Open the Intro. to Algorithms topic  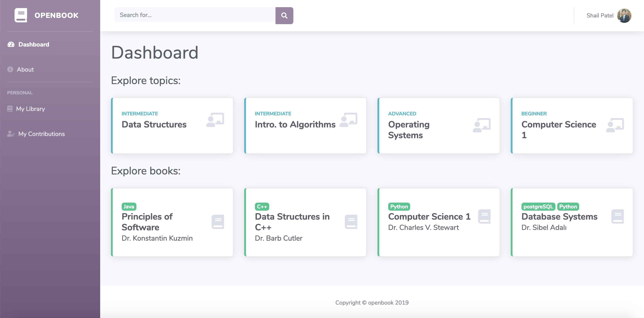295,125
